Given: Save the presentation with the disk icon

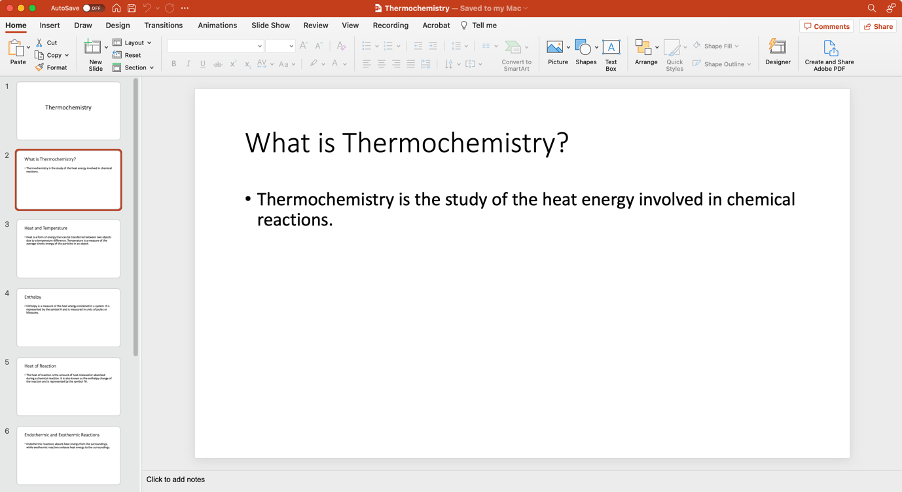Looking at the screenshot, I should click(x=132, y=8).
